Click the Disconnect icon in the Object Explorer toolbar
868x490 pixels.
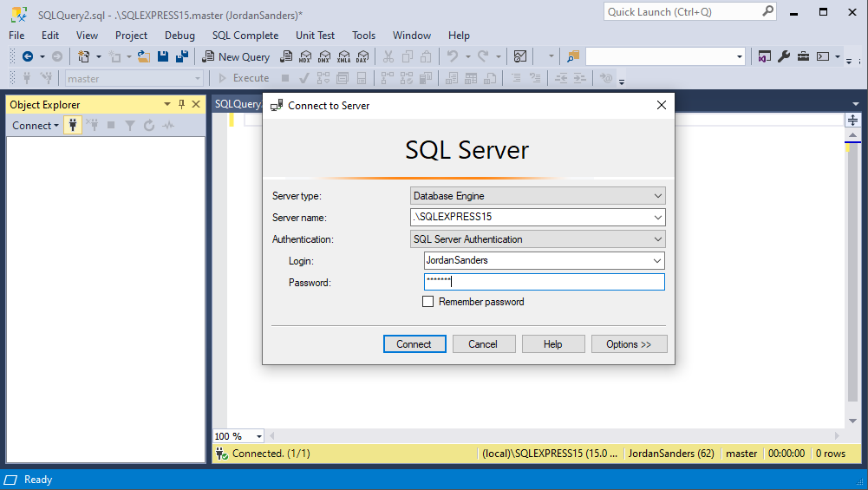[x=93, y=125]
